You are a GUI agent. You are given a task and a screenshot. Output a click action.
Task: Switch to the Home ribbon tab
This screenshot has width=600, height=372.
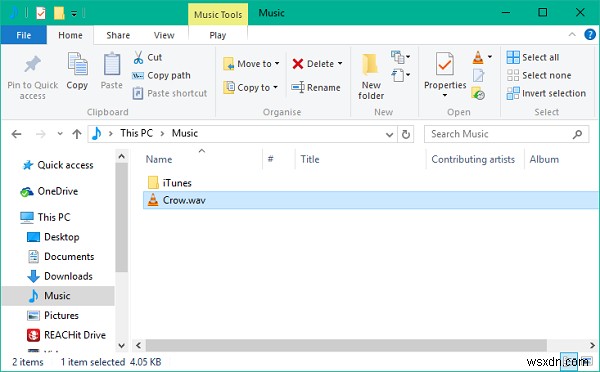pos(70,35)
